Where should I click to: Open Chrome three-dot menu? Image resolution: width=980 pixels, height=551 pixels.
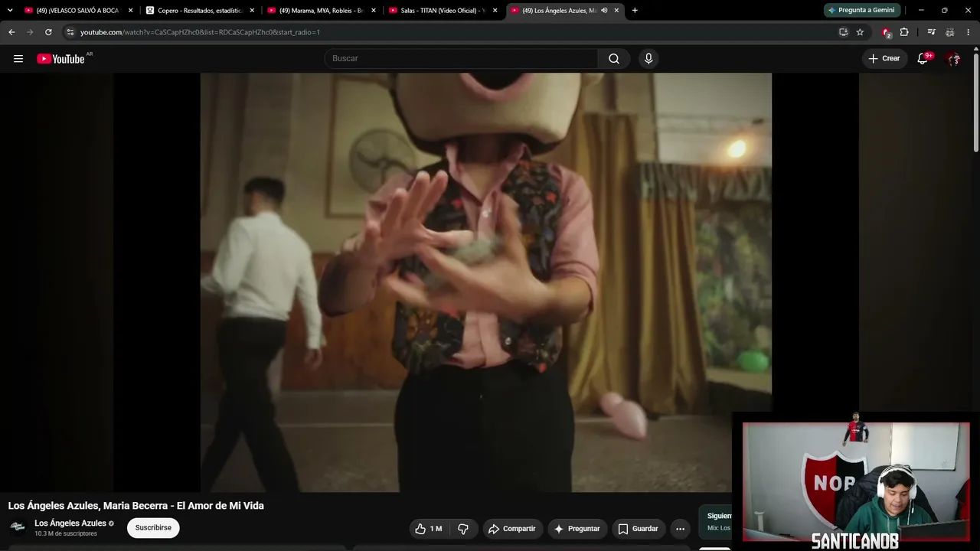(969, 32)
